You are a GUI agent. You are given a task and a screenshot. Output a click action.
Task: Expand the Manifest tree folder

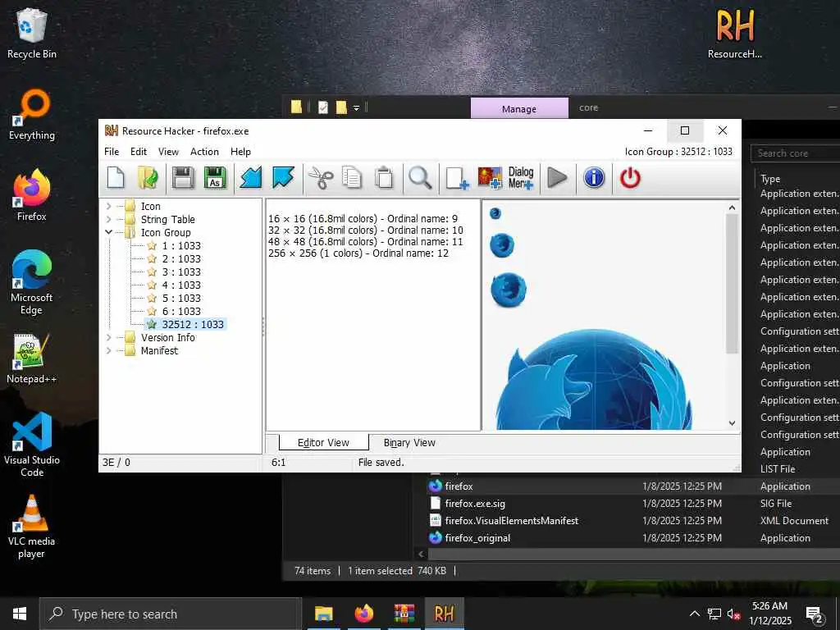tap(109, 350)
